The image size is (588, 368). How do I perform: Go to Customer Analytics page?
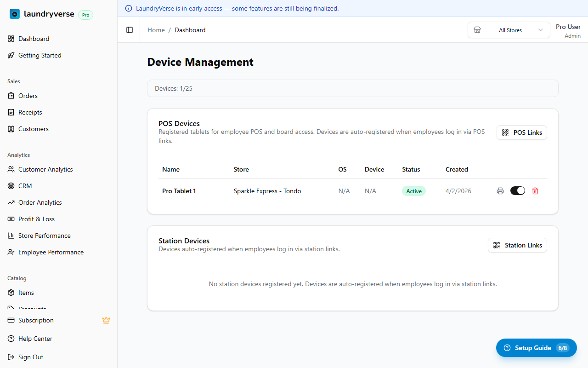(x=45, y=169)
